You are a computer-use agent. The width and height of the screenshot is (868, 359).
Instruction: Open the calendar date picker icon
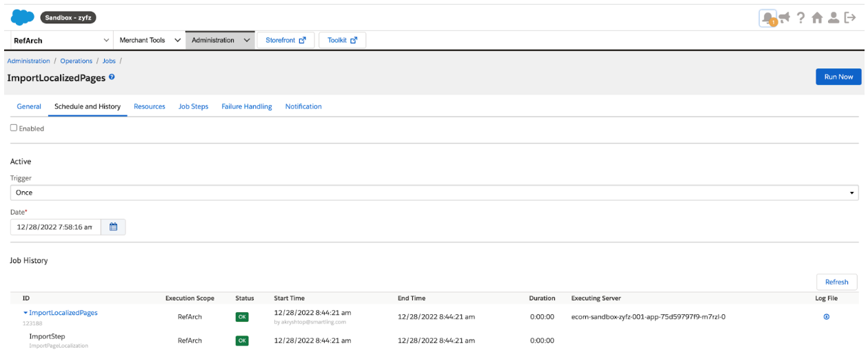(x=114, y=226)
